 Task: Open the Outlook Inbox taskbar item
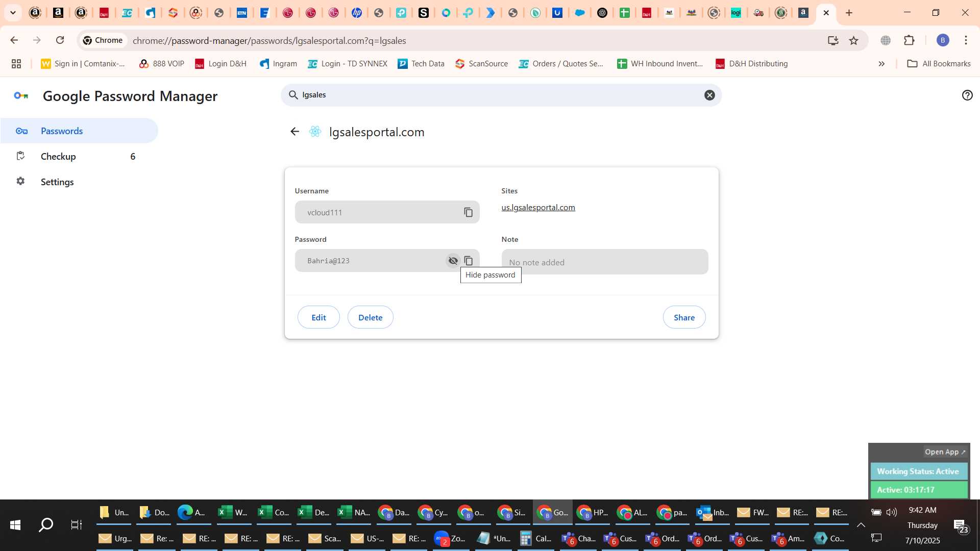coord(713,512)
